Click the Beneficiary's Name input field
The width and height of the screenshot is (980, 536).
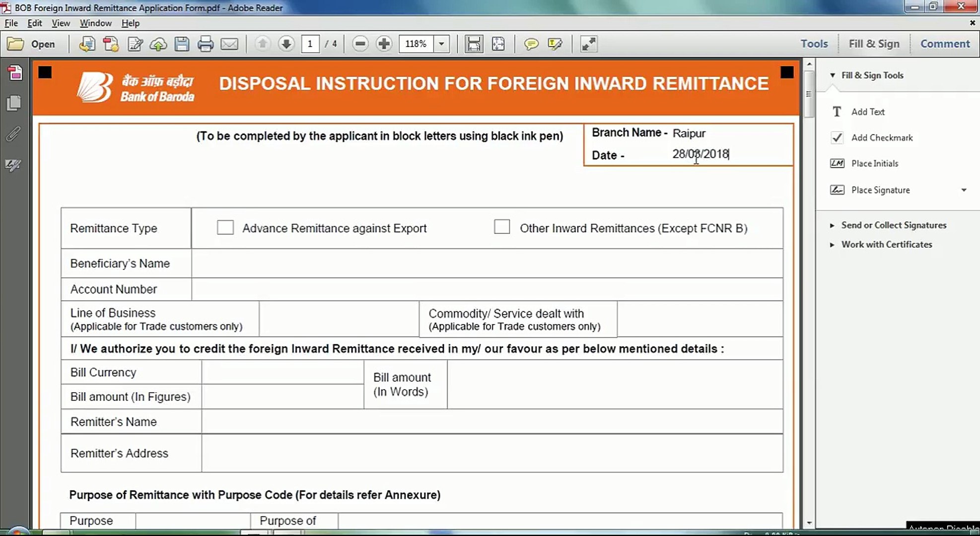click(x=487, y=264)
